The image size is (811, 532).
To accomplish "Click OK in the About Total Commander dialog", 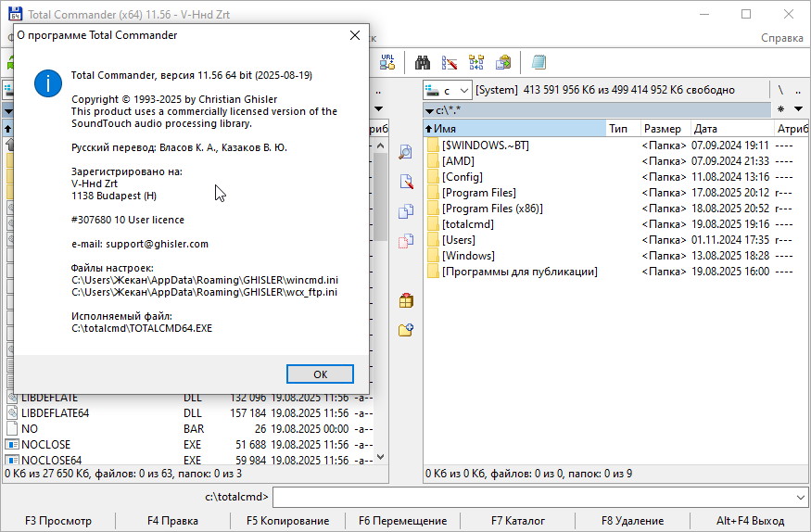I will point(320,374).
